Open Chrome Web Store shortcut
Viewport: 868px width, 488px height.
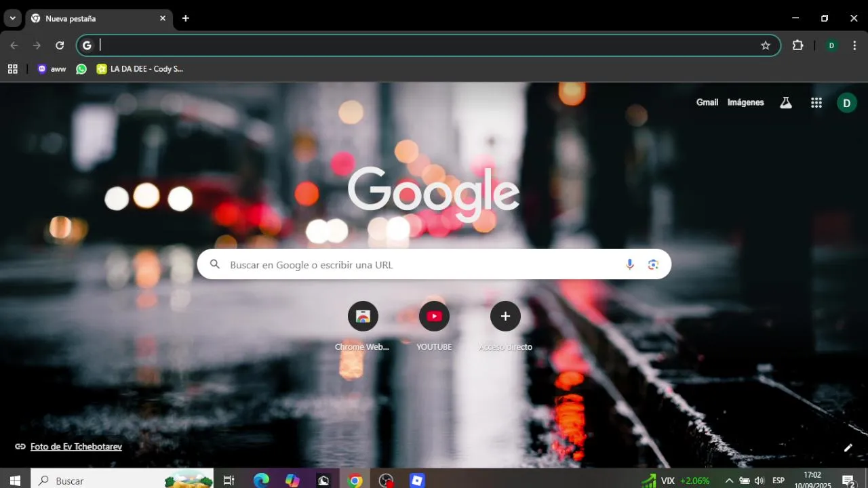363,327
